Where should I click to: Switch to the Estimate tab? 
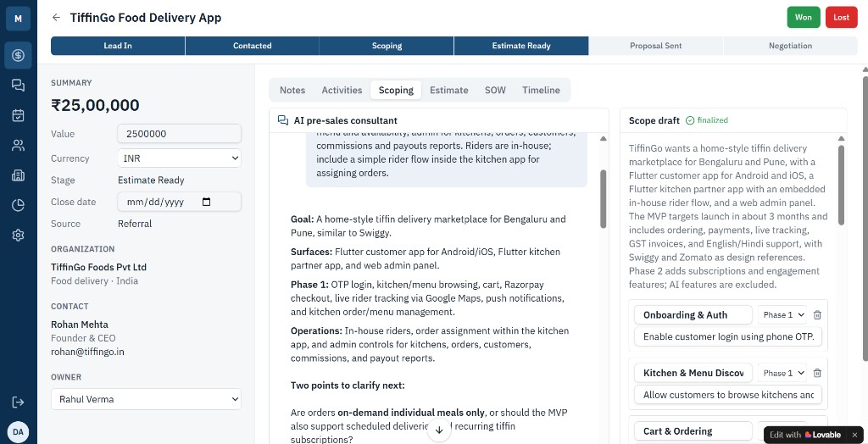point(449,90)
